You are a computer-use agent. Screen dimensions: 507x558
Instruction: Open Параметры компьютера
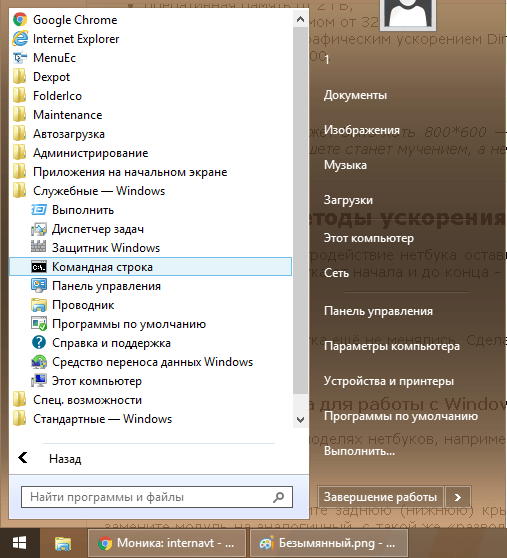pyautogui.click(x=392, y=346)
